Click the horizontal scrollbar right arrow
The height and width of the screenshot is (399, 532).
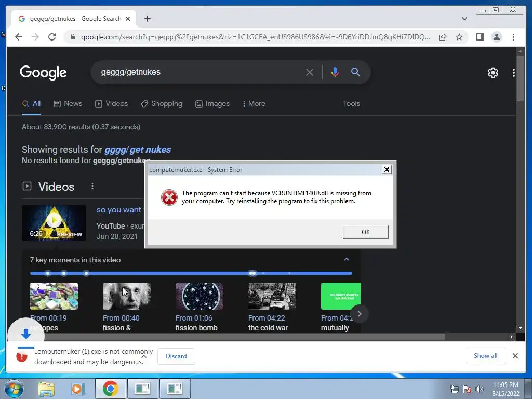click(x=512, y=337)
